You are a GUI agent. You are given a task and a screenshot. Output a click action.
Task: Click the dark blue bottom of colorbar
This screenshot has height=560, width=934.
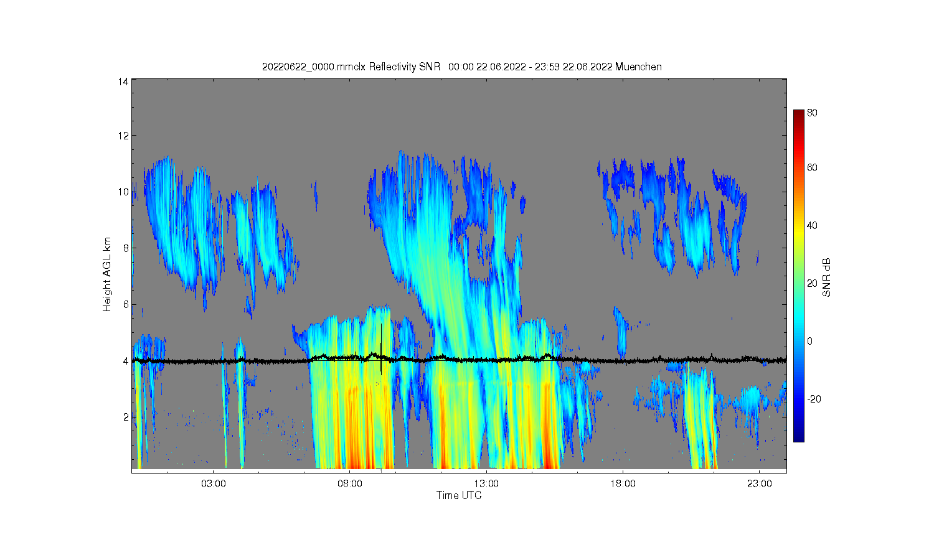pyautogui.click(x=798, y=437)
